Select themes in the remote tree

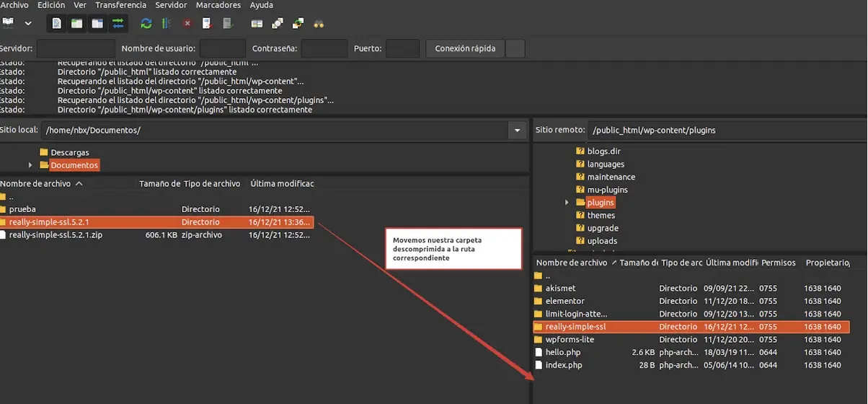click(601, 215)
